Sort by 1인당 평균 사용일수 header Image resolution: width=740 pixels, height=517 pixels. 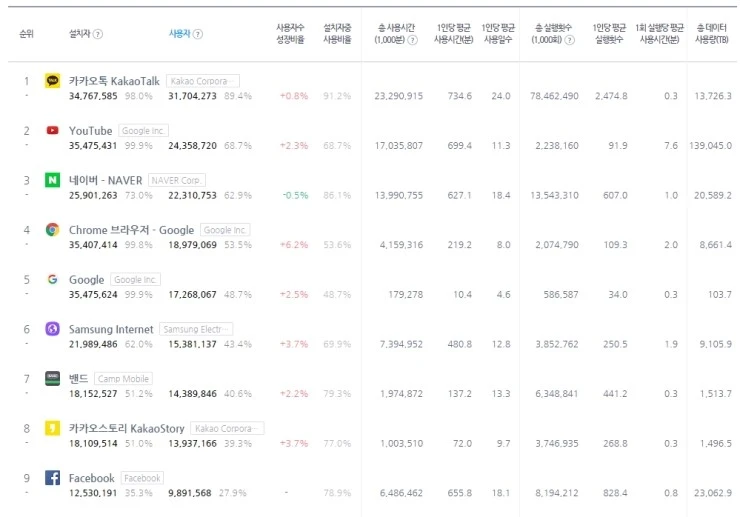click(x=498, y=34)
